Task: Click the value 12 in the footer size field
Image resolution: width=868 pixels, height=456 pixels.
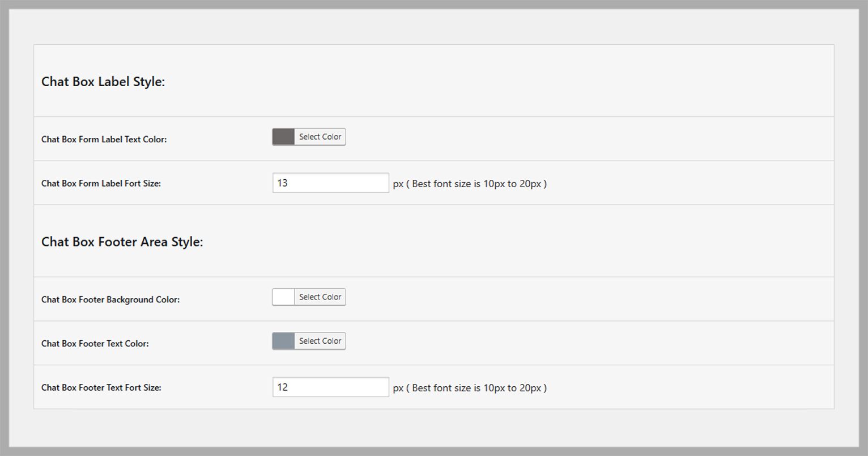Action: click(282, 387)
